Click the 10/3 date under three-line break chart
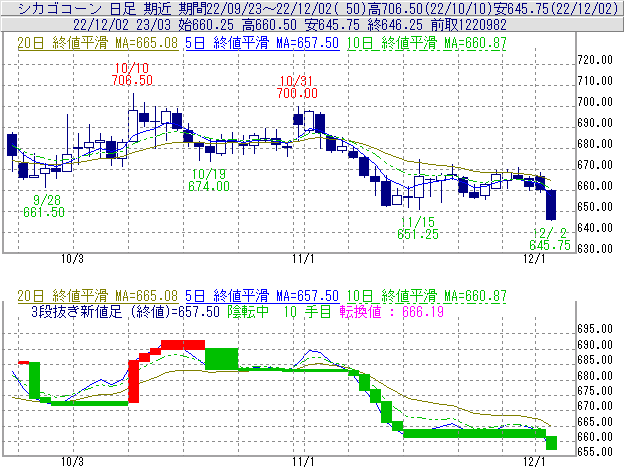 72,462
